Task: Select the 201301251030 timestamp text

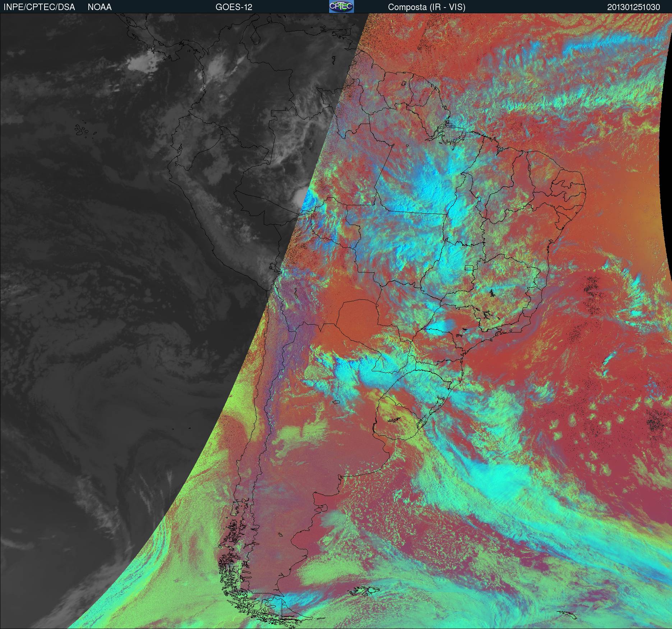Action: click(634, 7)
